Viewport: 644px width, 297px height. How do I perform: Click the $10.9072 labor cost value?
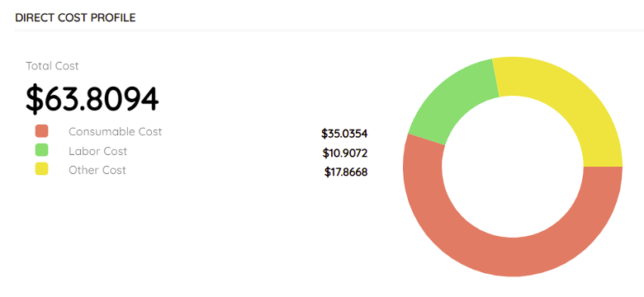tap(344, 153)
